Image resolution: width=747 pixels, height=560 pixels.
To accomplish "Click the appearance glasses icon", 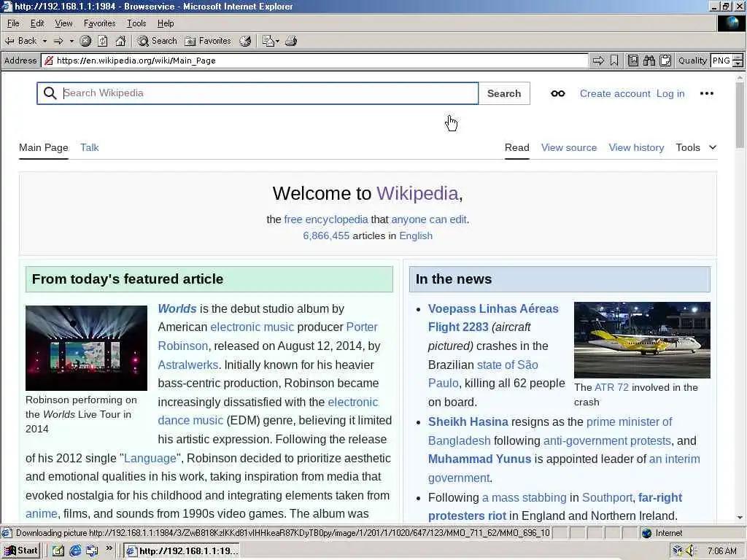I will coord(558,93).
